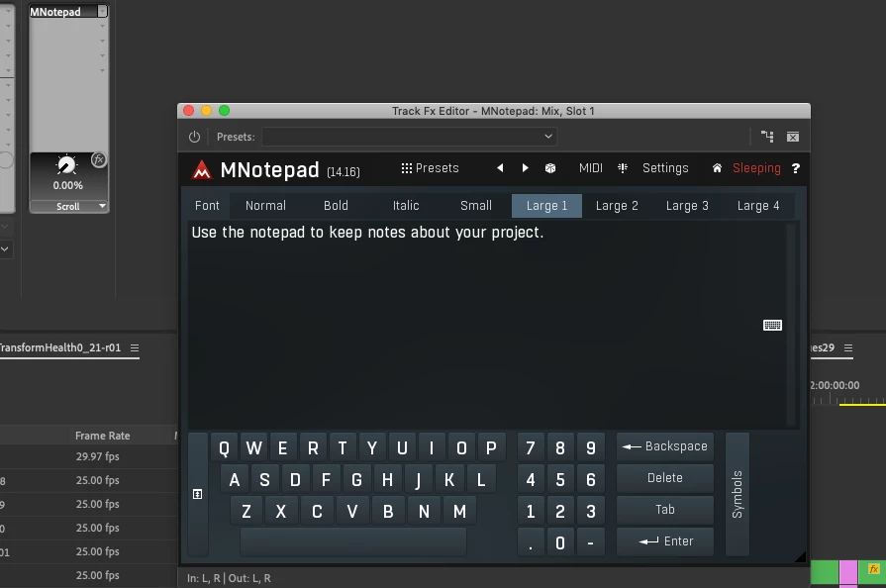Click the mixer track knob

tap(66, 165)
